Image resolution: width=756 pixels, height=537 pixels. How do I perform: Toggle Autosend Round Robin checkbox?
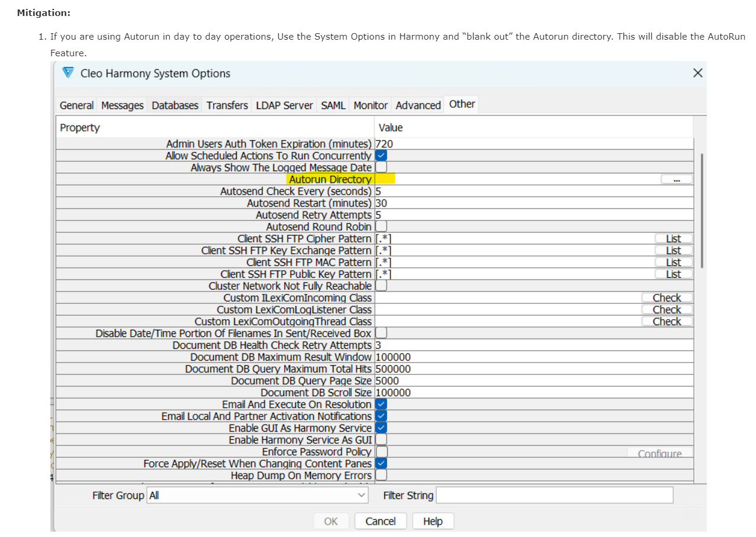[381, 226]
